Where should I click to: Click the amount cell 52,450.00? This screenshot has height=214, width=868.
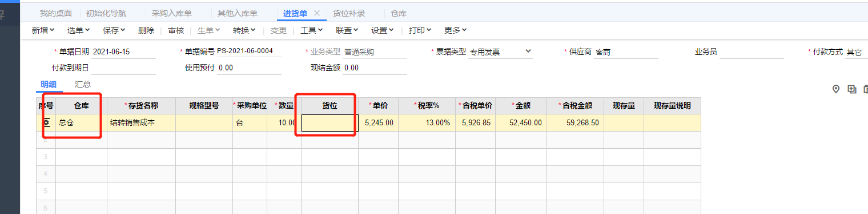(x=521, y=123)
